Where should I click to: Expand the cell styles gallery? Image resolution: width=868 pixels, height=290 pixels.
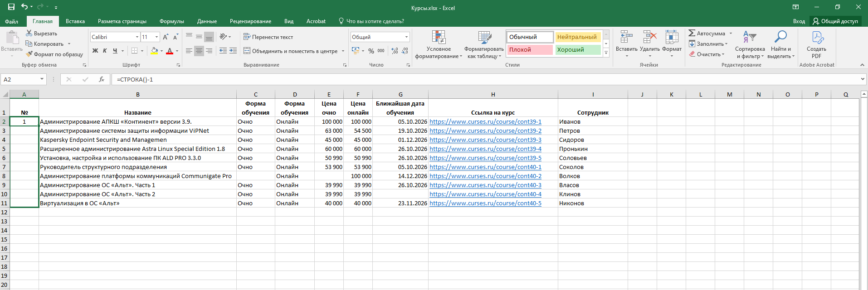coord(606,53)
